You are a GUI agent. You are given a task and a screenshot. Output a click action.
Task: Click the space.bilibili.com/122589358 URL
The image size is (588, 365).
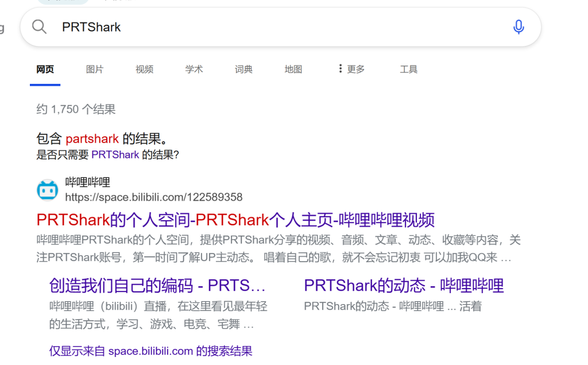pos(154,197)
